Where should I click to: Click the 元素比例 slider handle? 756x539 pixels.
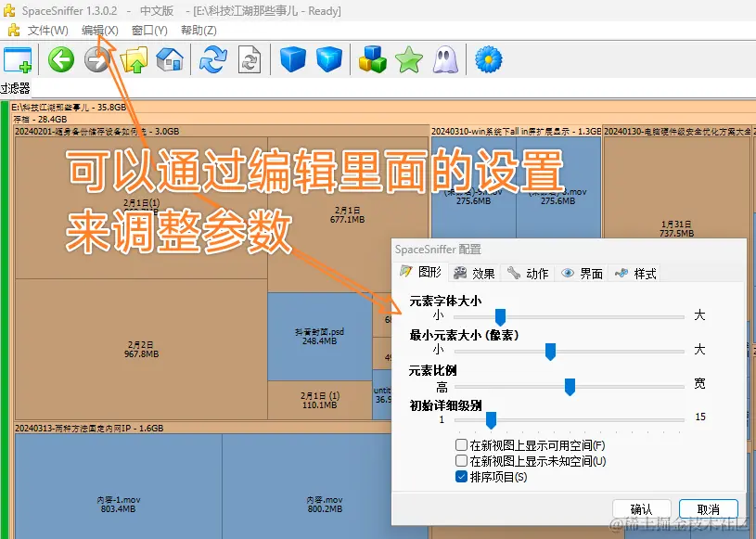(x=570, y=387)
